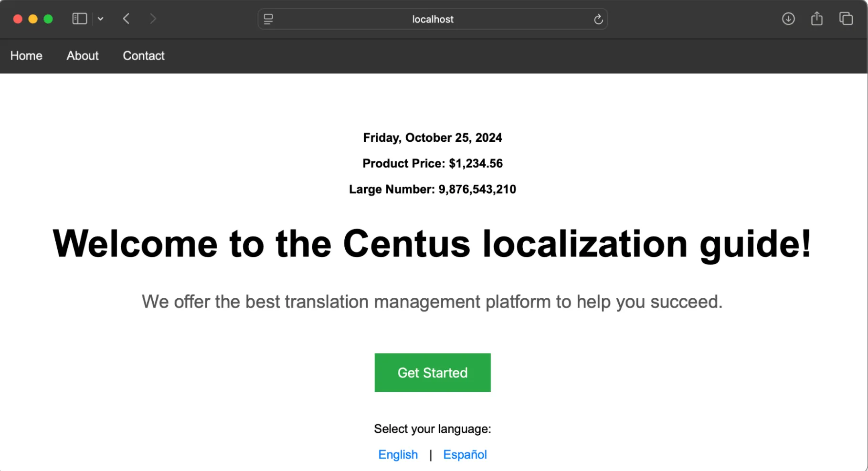Switch the language to English
This screenshot has width=868, height=471.
pyautogui.click(x=398, y=455)
